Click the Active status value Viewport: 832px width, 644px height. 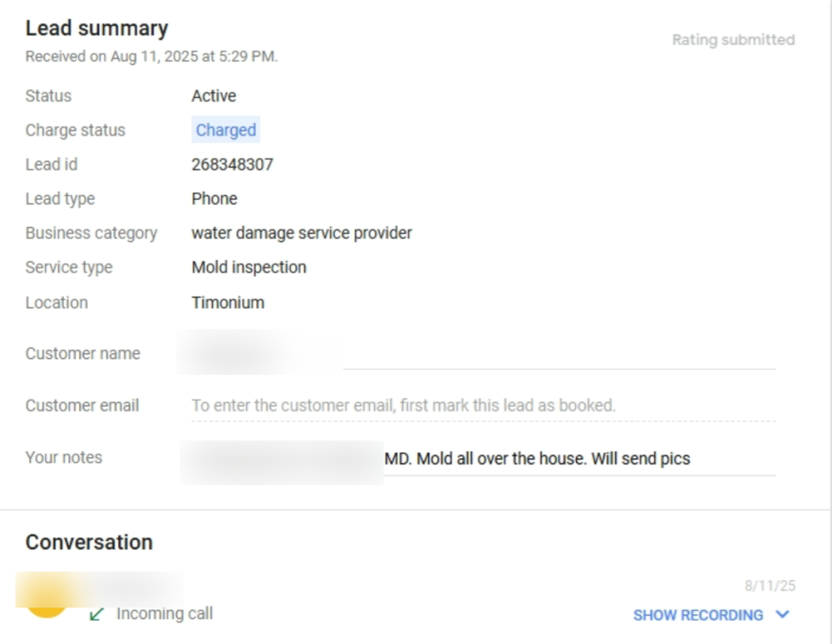pyautogui.click(x=214, y=96)
